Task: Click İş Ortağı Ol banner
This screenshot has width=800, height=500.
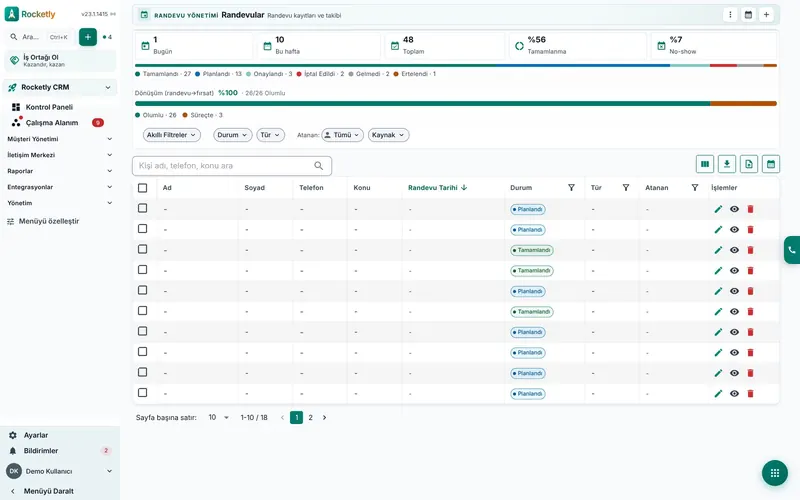Action: tap(60, 61)
